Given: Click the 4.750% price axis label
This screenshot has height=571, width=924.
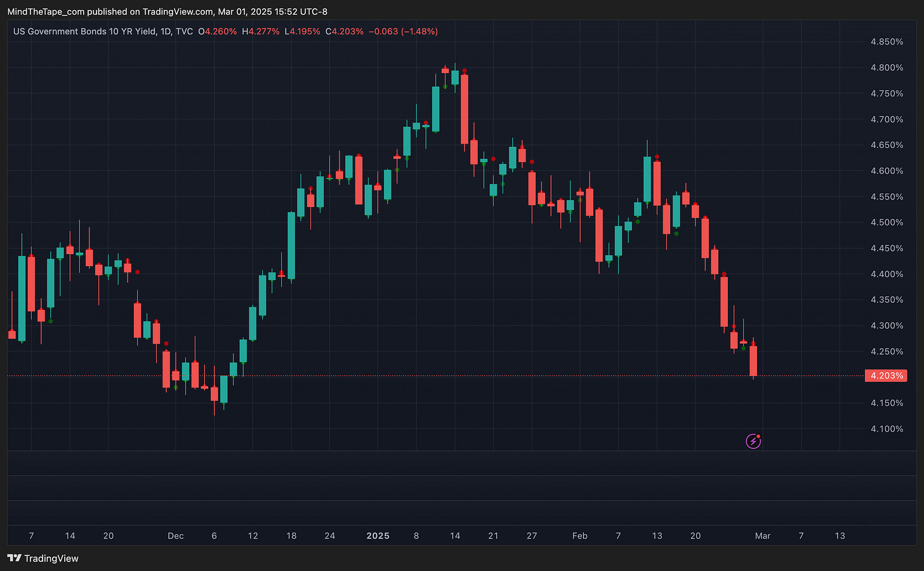Looking at the screenshot, I should (x=887, y=93).
